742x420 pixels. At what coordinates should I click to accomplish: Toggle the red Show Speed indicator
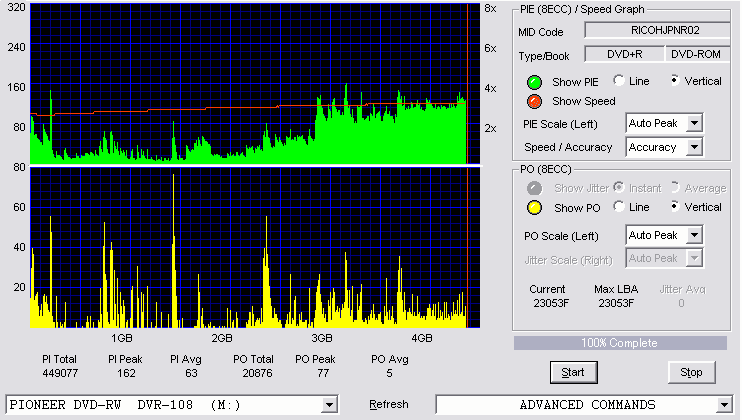click(x=534, y=101)
